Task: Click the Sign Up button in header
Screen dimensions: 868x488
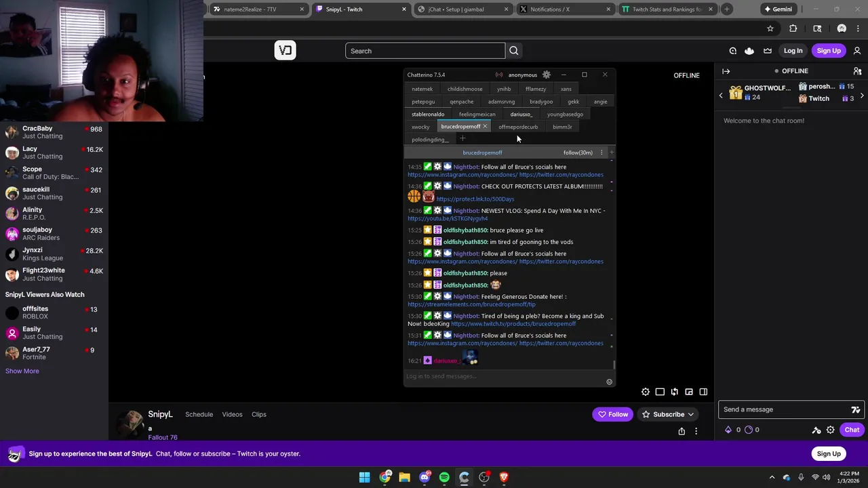Action: 829,51
